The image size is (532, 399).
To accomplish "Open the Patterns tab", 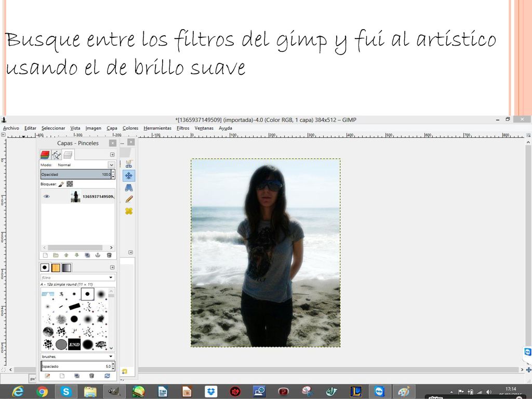I will click(x=56, y=268).
